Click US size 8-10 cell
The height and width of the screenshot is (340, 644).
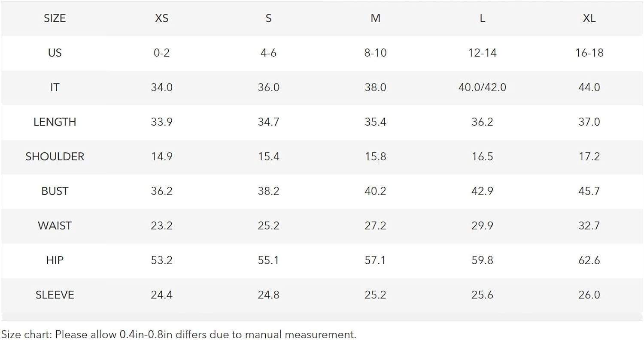[375, 53]
